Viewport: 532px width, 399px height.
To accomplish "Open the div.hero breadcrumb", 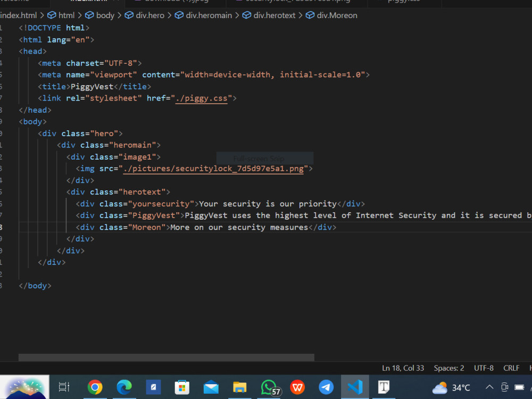I will [145, 15].
